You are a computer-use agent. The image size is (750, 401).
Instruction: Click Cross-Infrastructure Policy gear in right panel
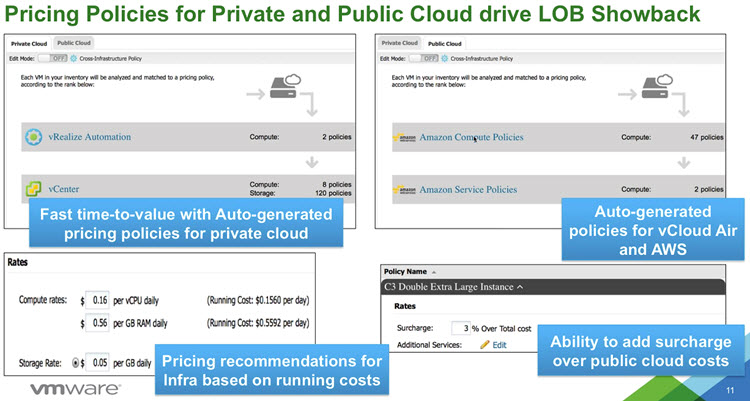point(444,58)
